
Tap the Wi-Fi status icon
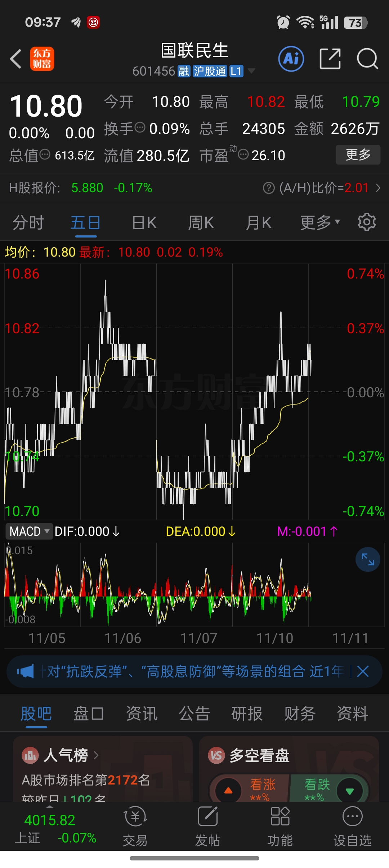(305, 22)
